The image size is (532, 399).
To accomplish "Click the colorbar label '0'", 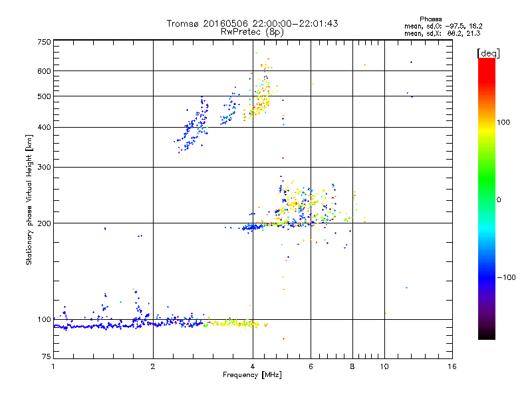I will click(499, 200).
